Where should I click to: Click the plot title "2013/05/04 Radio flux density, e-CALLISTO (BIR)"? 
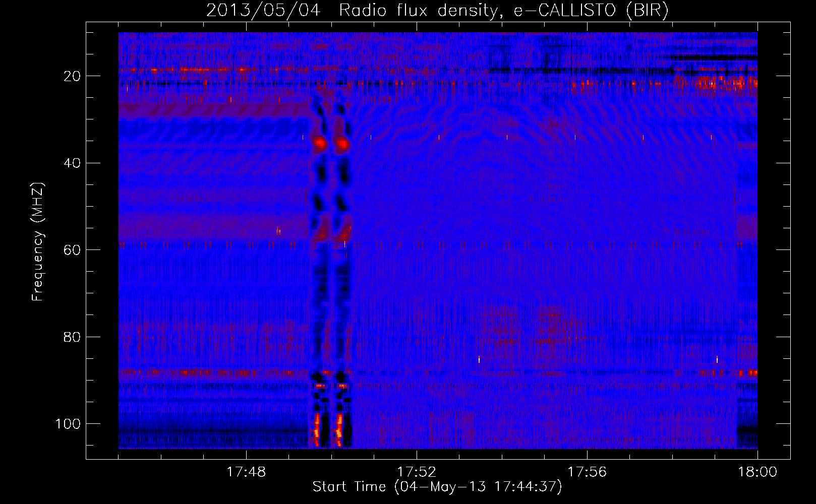click(437, 11)
